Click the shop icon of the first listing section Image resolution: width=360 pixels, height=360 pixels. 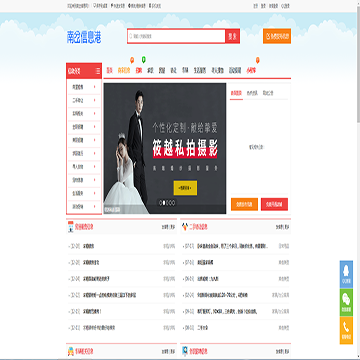point(71,227)
